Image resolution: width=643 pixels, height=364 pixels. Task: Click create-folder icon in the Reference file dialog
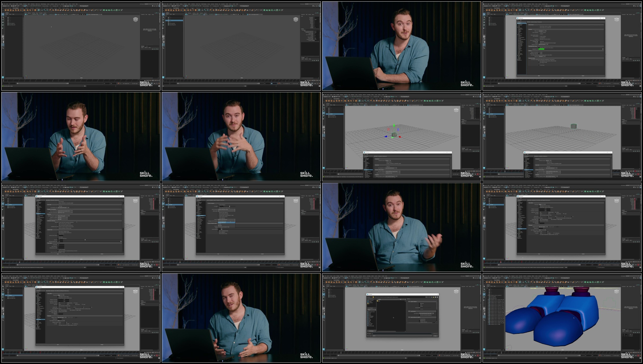click(434, 297)
